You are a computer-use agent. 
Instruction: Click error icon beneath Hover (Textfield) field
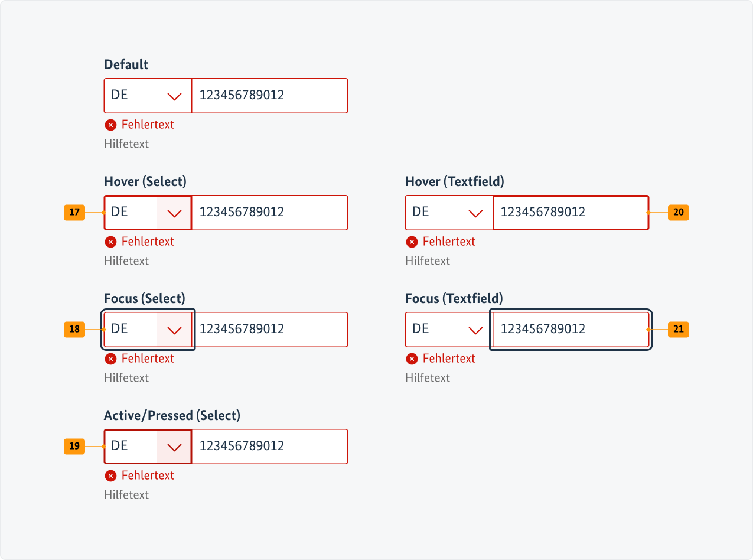(x=411, y=242)
